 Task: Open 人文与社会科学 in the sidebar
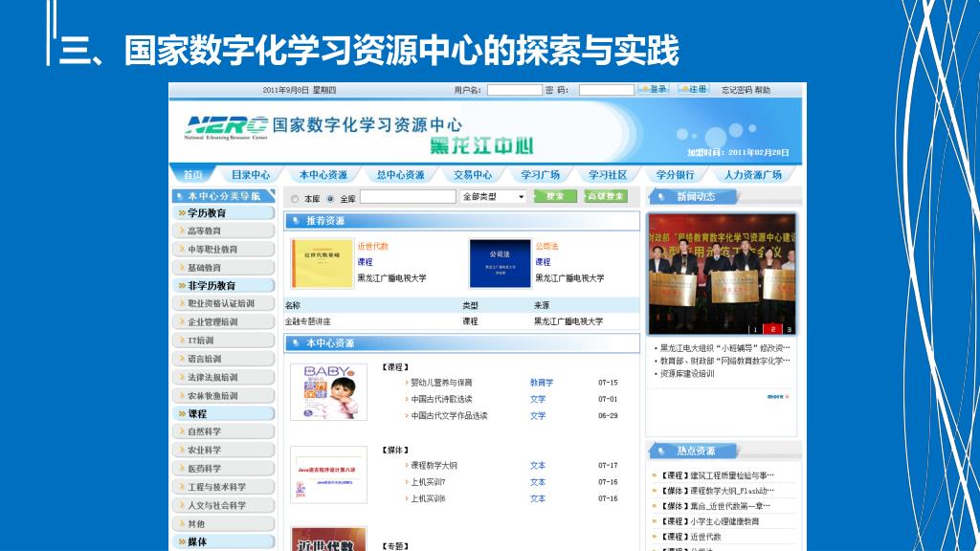[x=224, y=505]
